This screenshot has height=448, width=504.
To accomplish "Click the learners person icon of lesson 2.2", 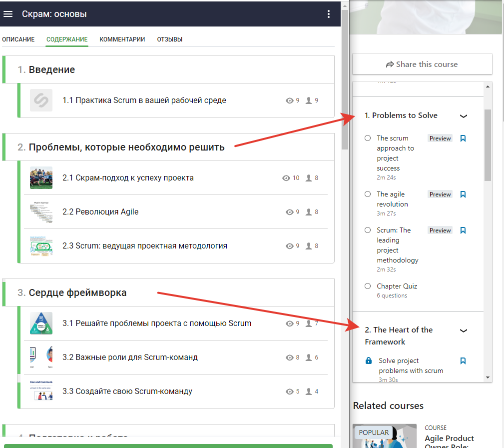I will [x=309, y=212].
